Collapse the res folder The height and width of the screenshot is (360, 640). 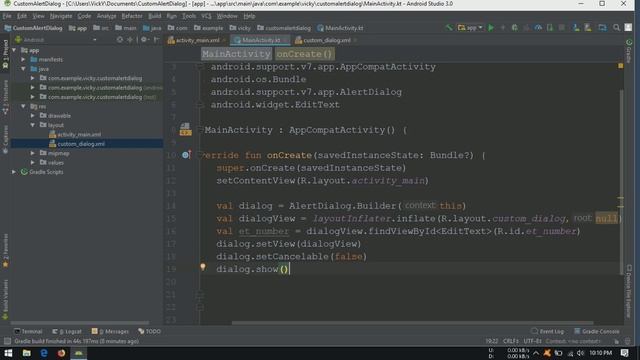pos(24,106)
